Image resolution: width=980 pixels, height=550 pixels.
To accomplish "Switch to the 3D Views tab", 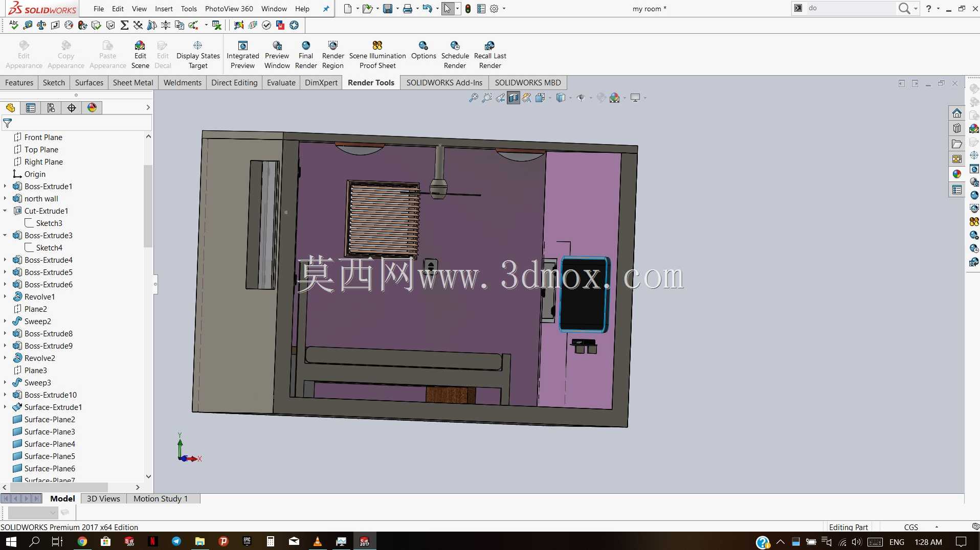I will [x=103, y=499].
